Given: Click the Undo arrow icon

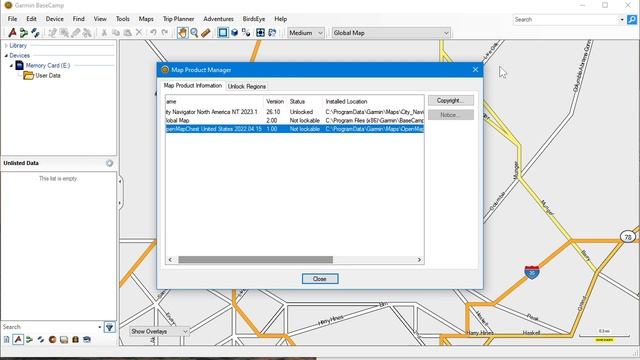Looking at the screenshot, I should point(153,33).
